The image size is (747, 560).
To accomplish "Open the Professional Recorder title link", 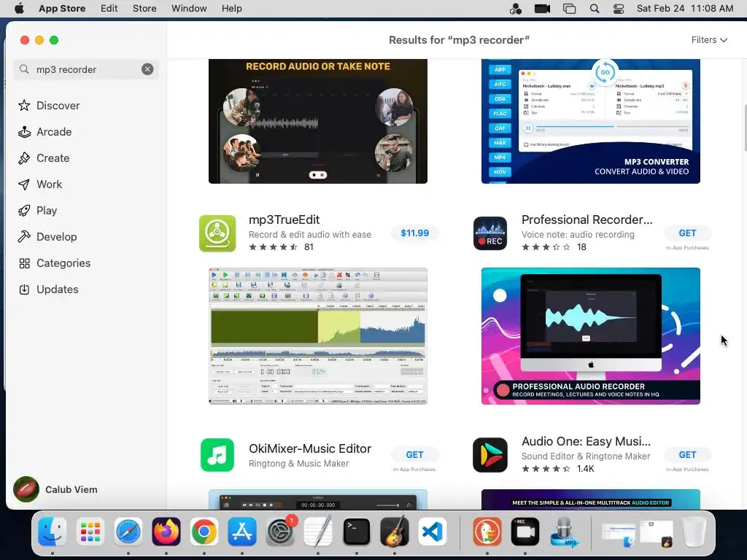I will pyautogui.click(x=587, y=219).
